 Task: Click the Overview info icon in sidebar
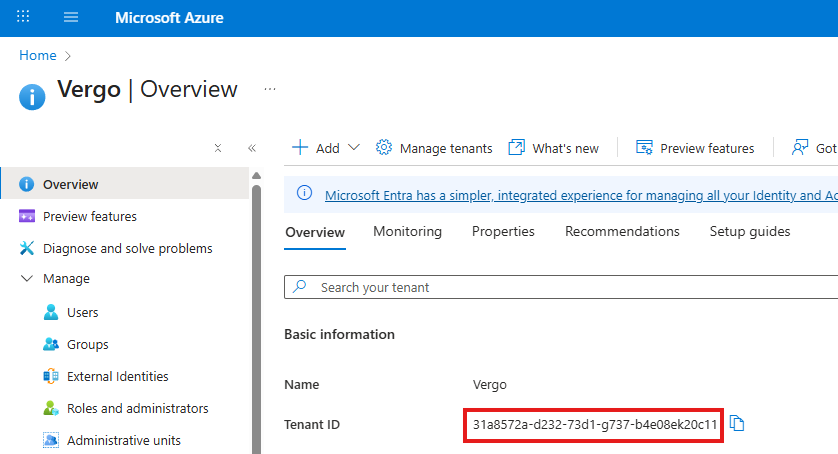pyautogui.click(x=26, y=184)
